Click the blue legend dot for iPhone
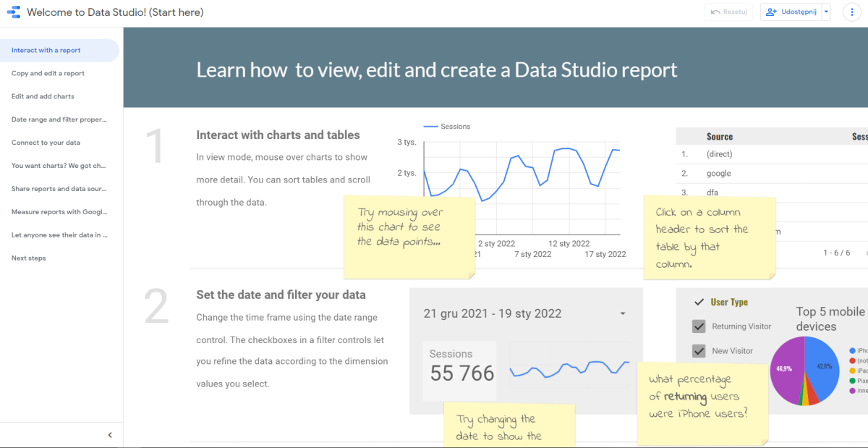Image resolution: width=868 pixels, height=448 pixels. point(852,350)
